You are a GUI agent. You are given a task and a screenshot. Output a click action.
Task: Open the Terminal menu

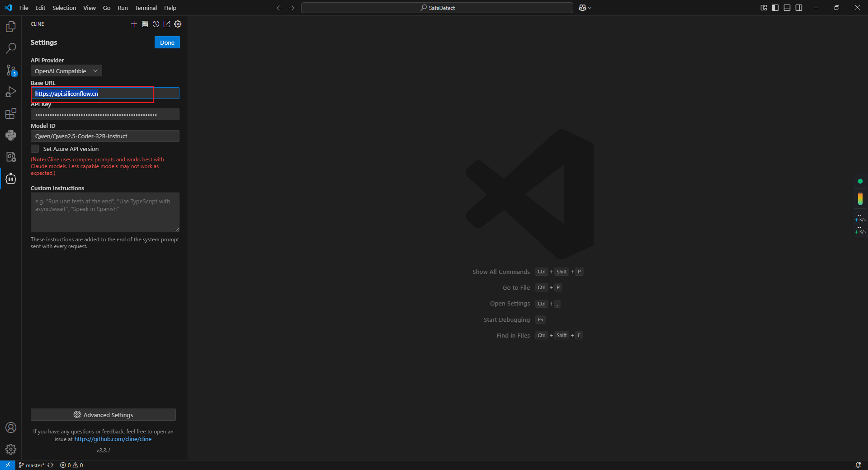pyautogui.click(x=146, y=8)
